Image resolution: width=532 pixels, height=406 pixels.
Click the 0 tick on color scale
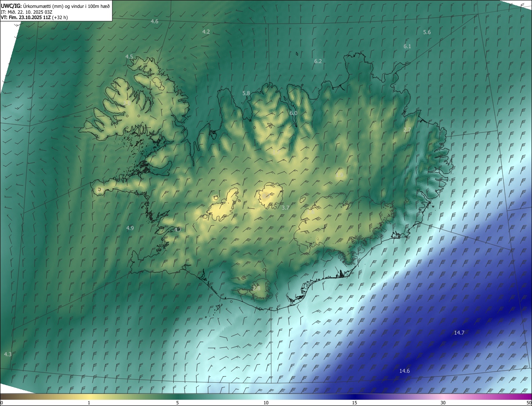pyautogui.click(x=2, y=403)
